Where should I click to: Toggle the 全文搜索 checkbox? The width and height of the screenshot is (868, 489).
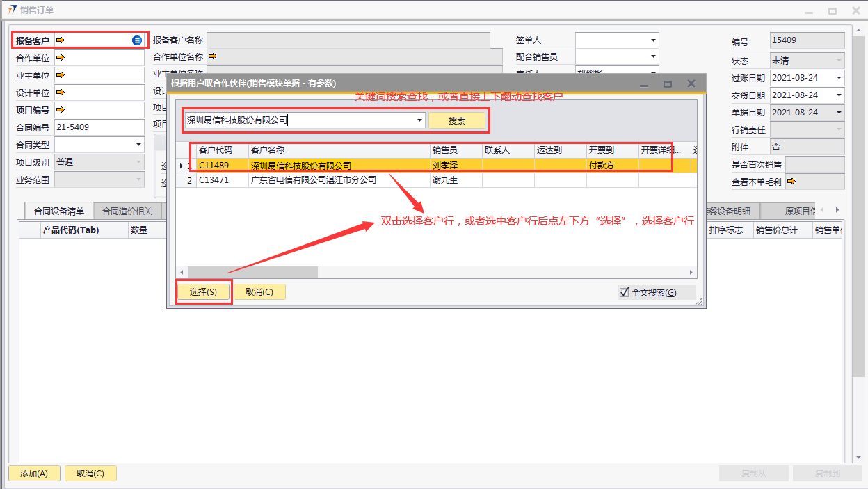(x=624, y=292)
